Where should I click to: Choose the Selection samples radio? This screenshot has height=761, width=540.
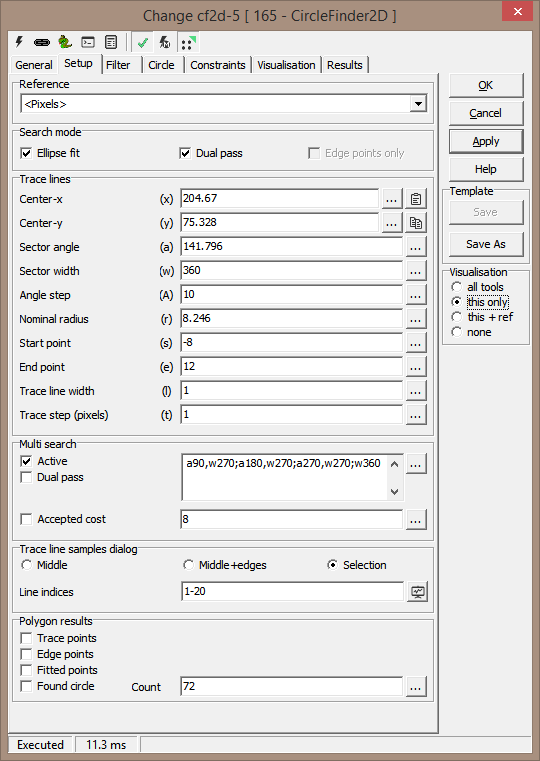coord(332,565)
